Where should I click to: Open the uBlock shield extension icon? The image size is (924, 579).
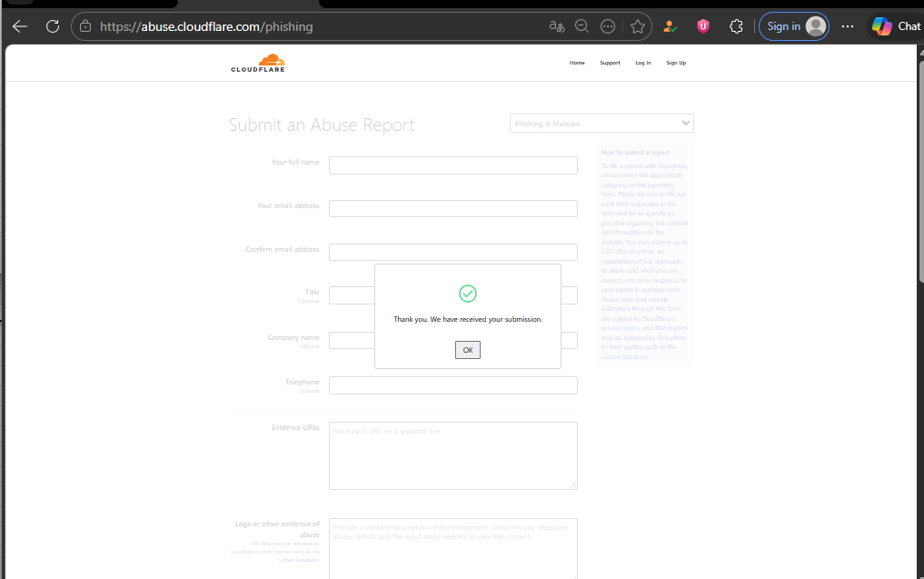pos(703,26)
